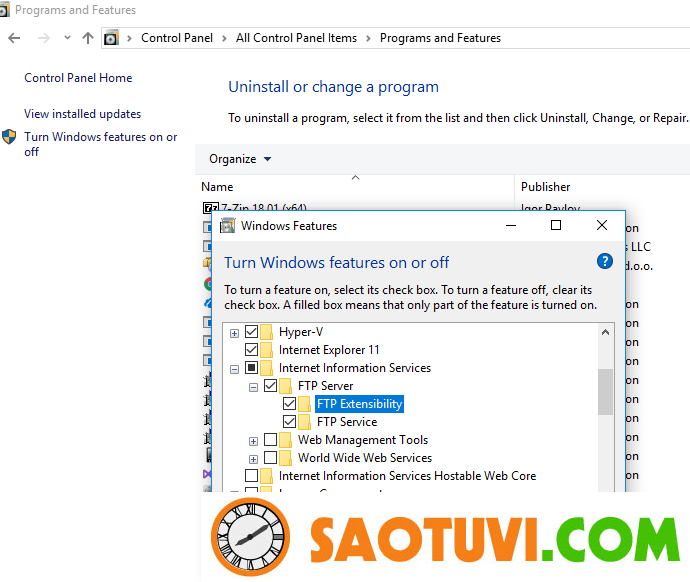Click the shield icon beside Windows features link
Screen dimensions: 690x582
(9, 137)
